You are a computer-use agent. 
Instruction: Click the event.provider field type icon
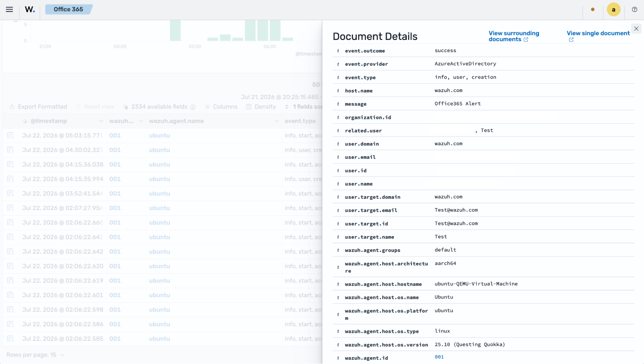pos(338,64)
